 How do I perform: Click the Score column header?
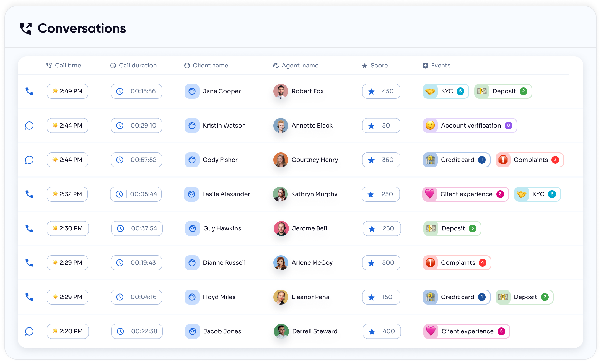click(x=379, y=66)
